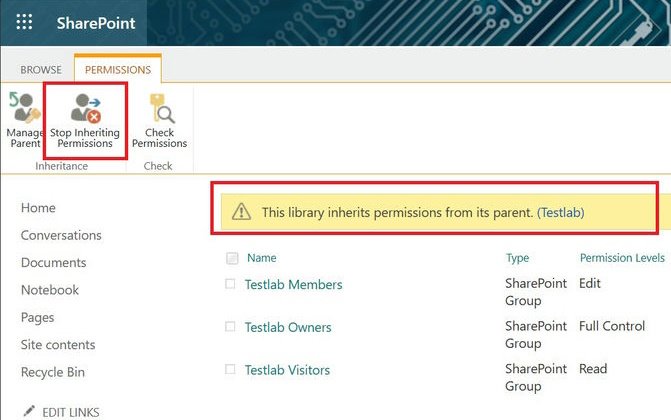
Task: Switch to the Browse tab
Action: [41, 70]
